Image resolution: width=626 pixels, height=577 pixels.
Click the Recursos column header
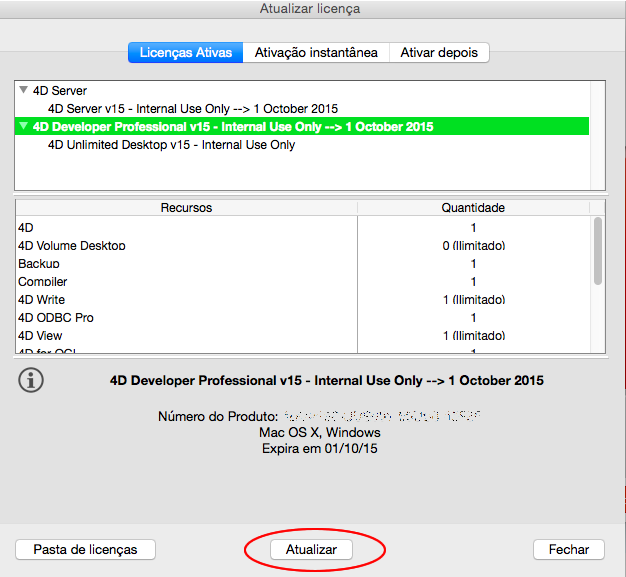[186, 208]
